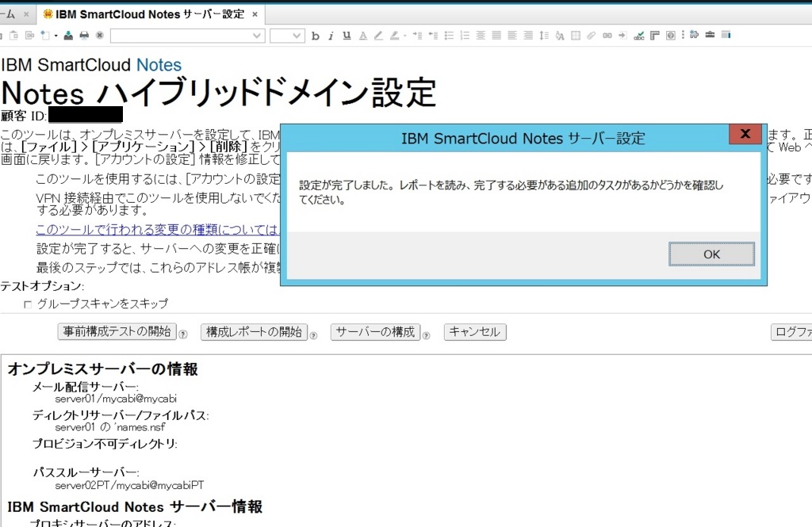The image size is (812, 527).
Task: Check the グループスキャンをスキップ checkbox
Action: point(28,304)
